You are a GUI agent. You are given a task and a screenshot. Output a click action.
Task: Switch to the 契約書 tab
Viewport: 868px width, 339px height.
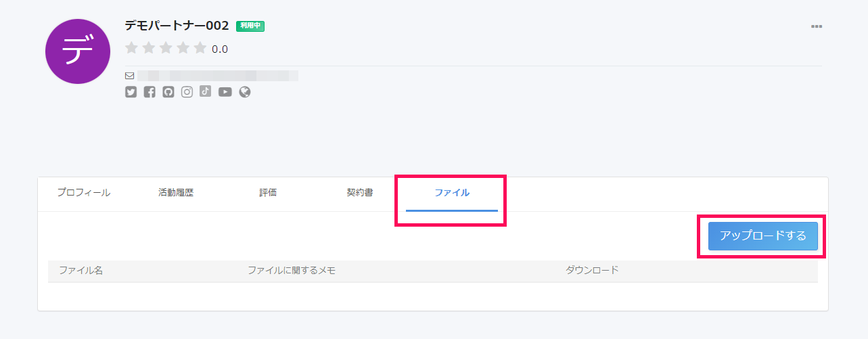tap(359, 193)
